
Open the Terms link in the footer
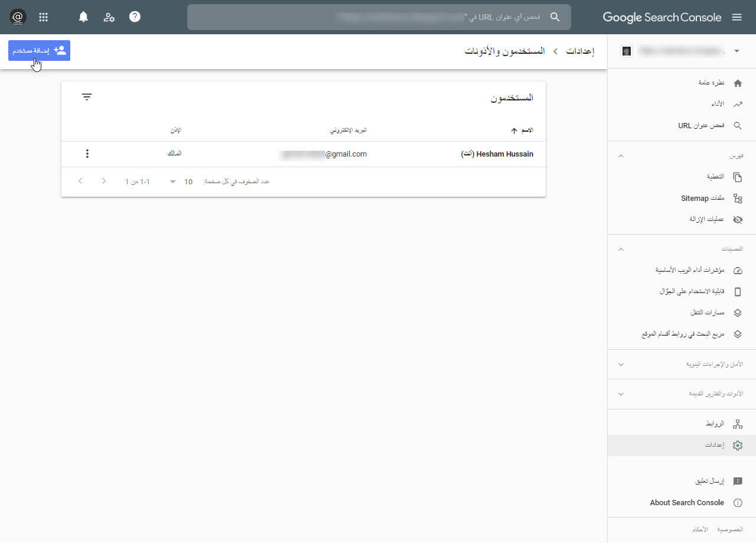tap(699, 530)
